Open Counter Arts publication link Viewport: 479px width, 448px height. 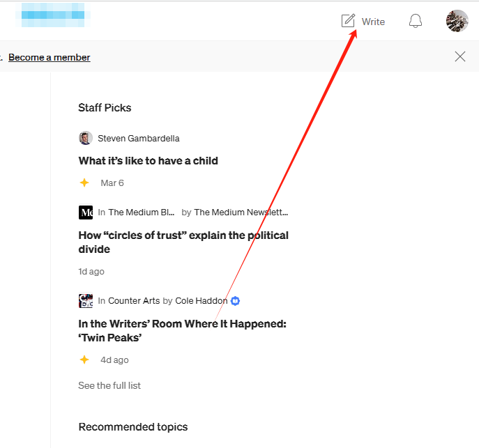[134, 301]
